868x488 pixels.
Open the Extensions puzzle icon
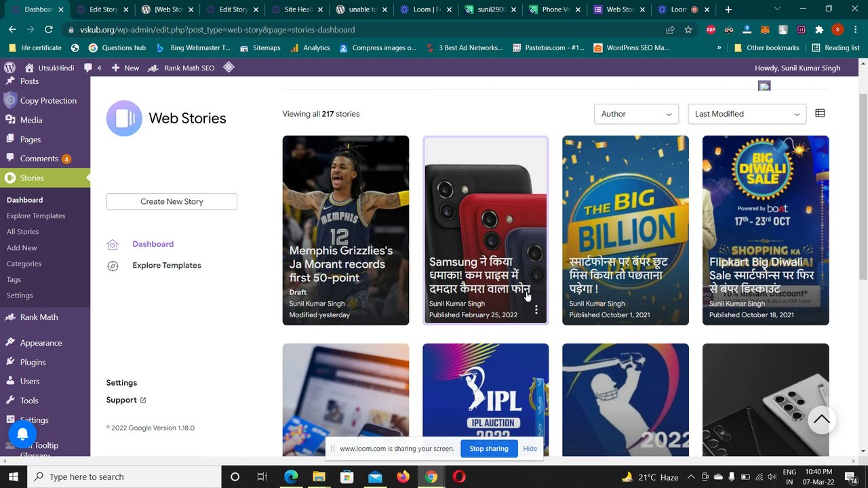819,30
